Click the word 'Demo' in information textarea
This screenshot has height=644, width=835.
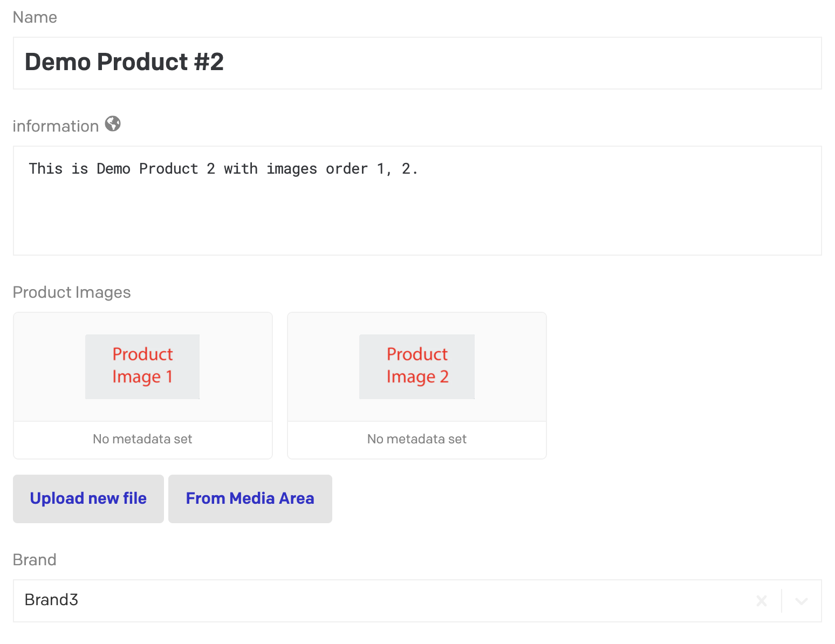click(x=113, y=169)
